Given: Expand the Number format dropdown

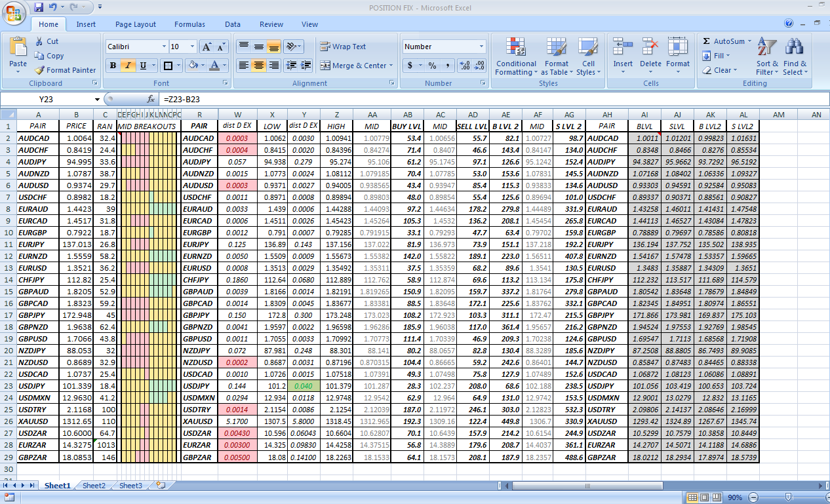Looking at the screenshot, I should (481, 47).
